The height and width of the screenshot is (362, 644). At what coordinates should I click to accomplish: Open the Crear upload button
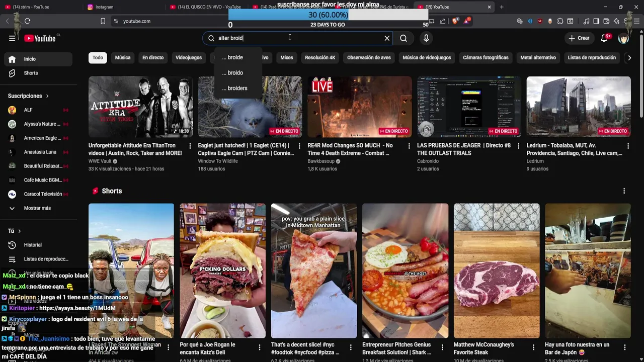579,38
